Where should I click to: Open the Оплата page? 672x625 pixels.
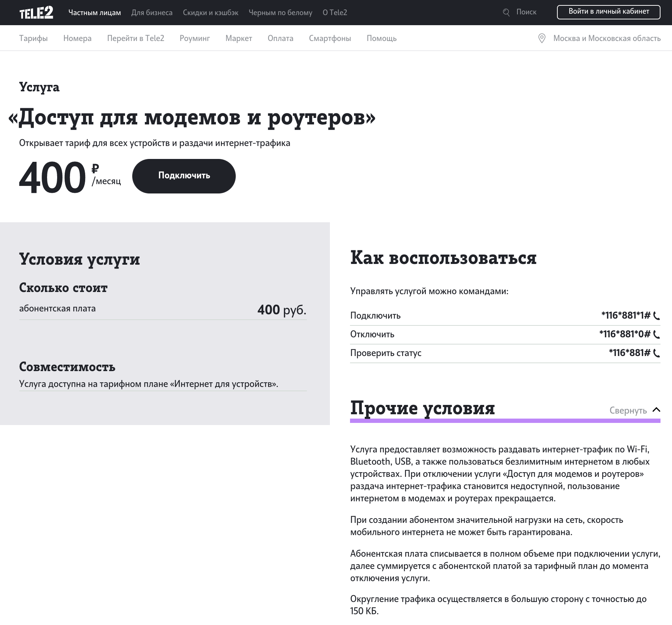point(280,38)
